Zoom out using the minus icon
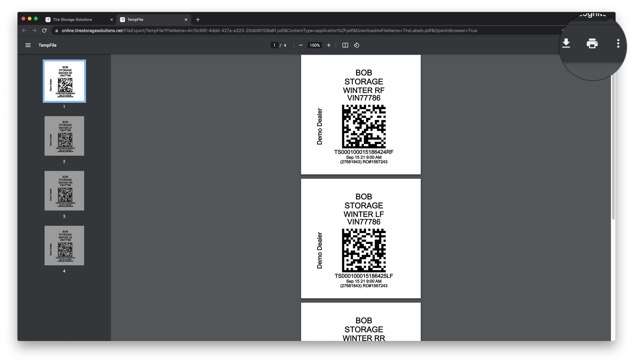The height and width of the screenshot is (364, 633). [x=301, y=45]
